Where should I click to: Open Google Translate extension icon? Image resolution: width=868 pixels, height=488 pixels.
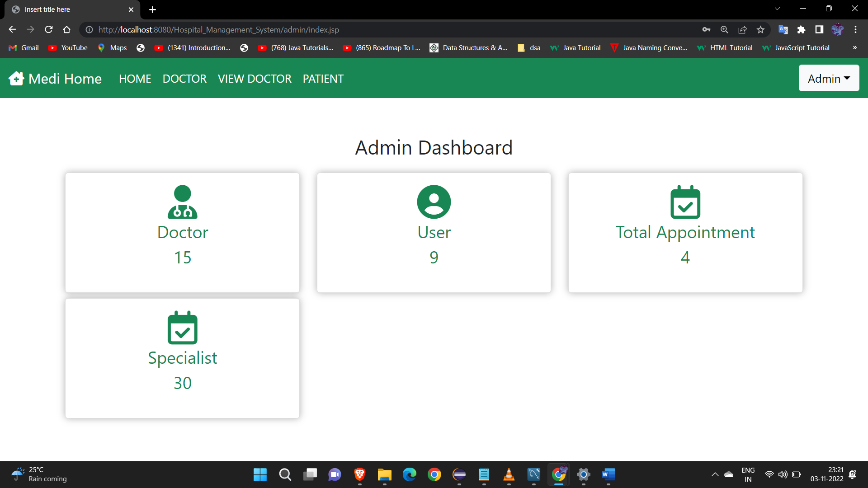(x=783, y=29)
